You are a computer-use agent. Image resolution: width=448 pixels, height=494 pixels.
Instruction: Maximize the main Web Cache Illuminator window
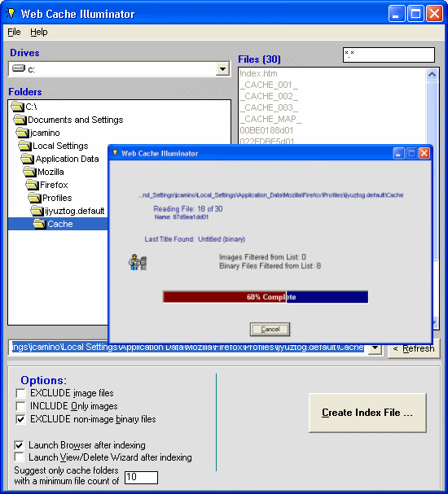(x=415, y=14)
